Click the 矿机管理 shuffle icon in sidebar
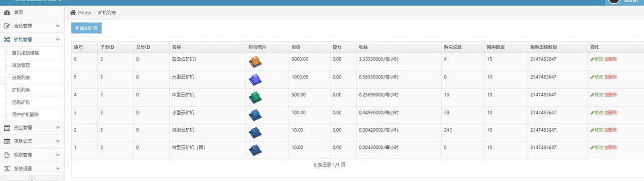Screen dimensions: 644x181 (x=7, y=39)
